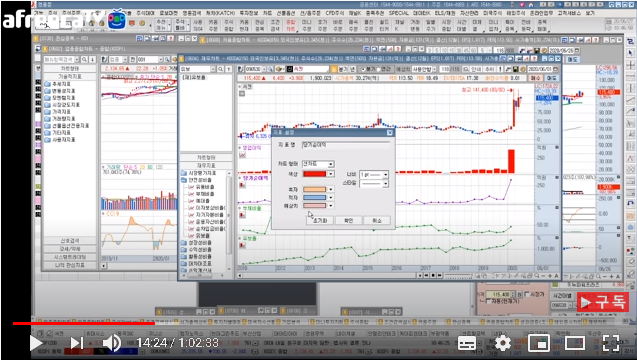Viewport: 637px width, 360px height.
Task: Enter fullscreen video mode
Action: point(611,344)
